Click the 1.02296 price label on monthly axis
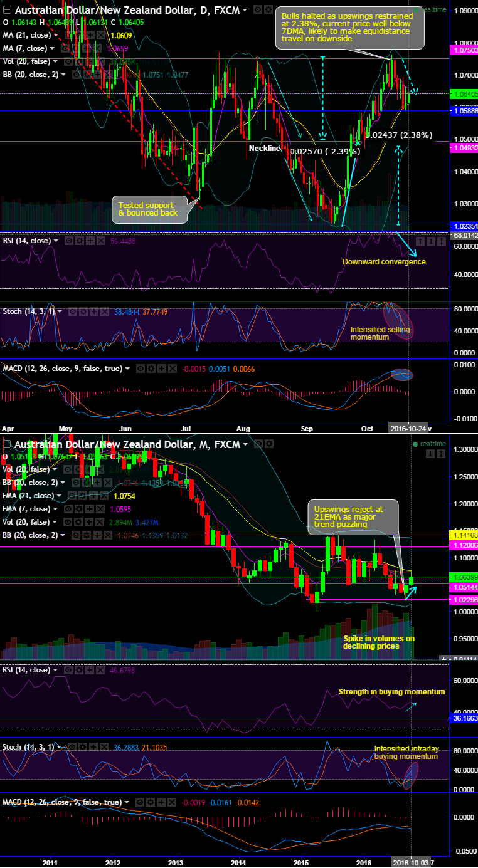Image resolution: width=478 pixels, height=868 pixels. [464, 600]
